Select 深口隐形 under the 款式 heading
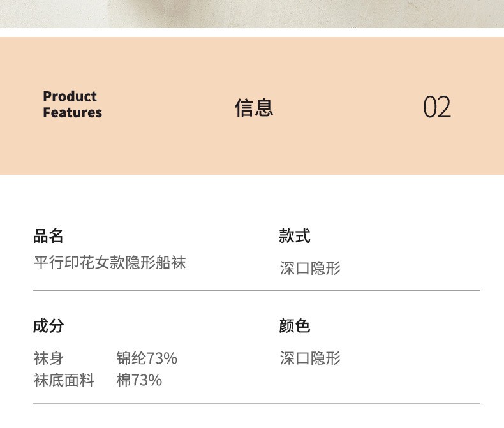Image resolution: width=504 pixels, height=428 pixels. tap(310, 268)
